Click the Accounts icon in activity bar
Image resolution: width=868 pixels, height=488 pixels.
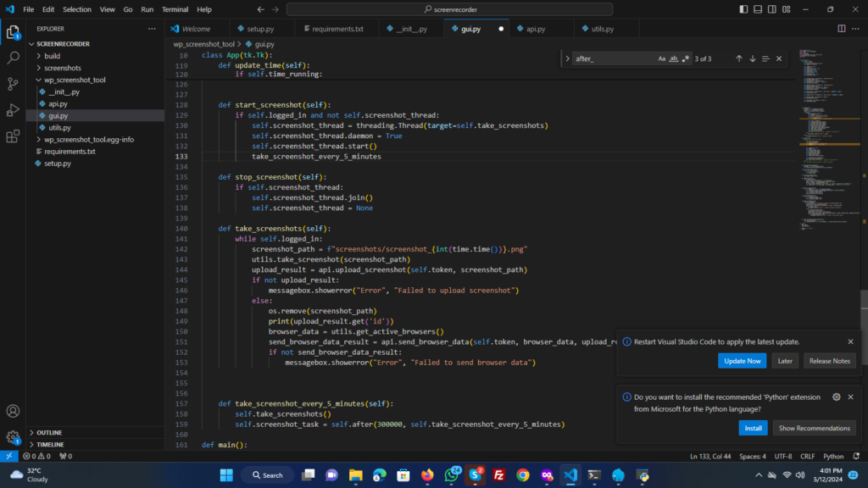[x=13, y=411]
